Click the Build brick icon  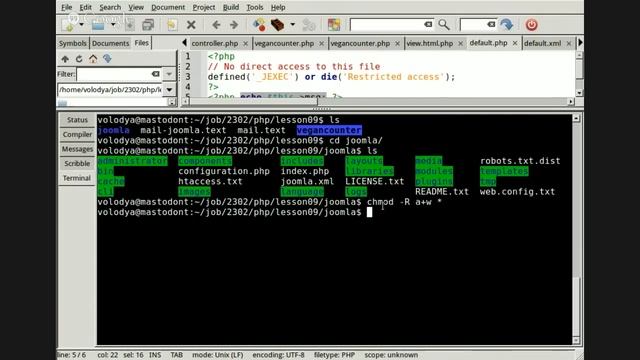(x=278, y=25)
